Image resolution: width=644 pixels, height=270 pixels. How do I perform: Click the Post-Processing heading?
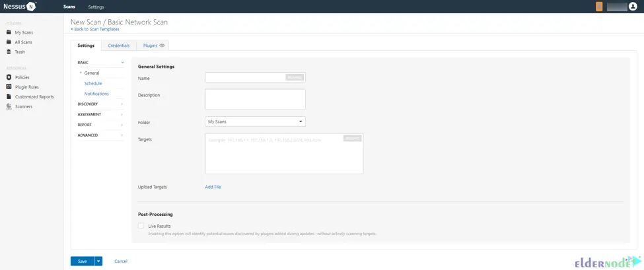[x=155, y=214]
